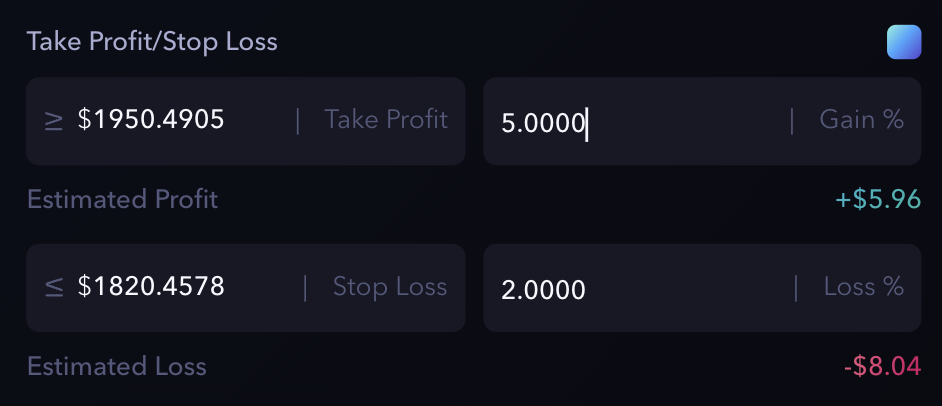Click the Take Profit/Stop Loss section heading

coord(152,42)
